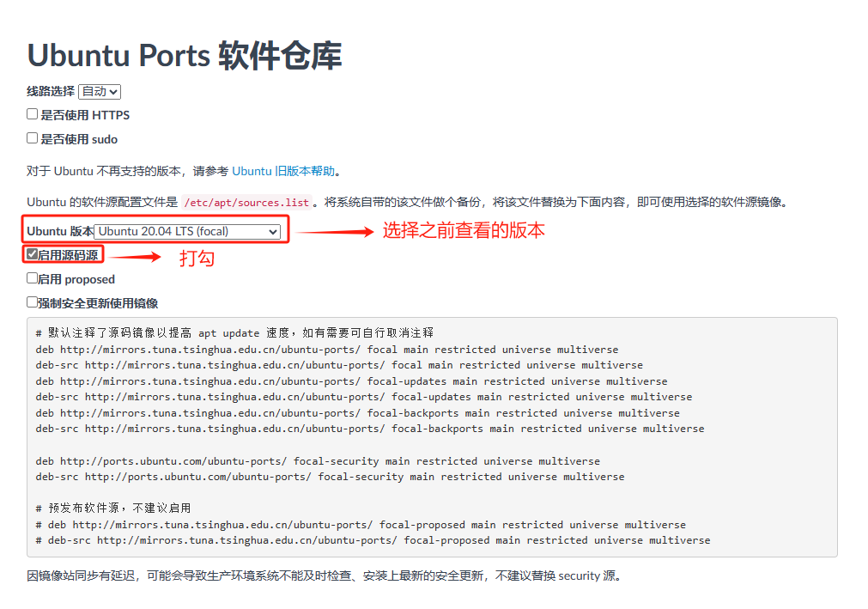Screen dimensions: 868x609
Task: Uncheck the 启用源码源 checkbox
Action: (x=33, y=254)
